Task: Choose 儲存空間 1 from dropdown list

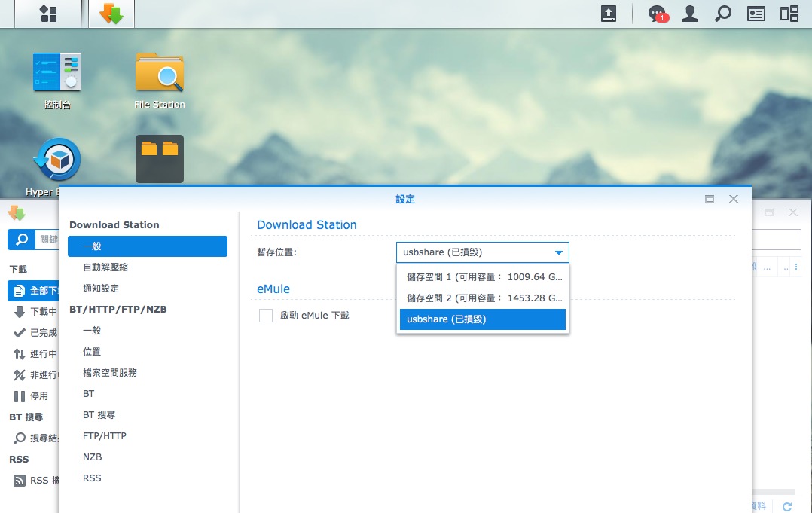Action: 483,277
